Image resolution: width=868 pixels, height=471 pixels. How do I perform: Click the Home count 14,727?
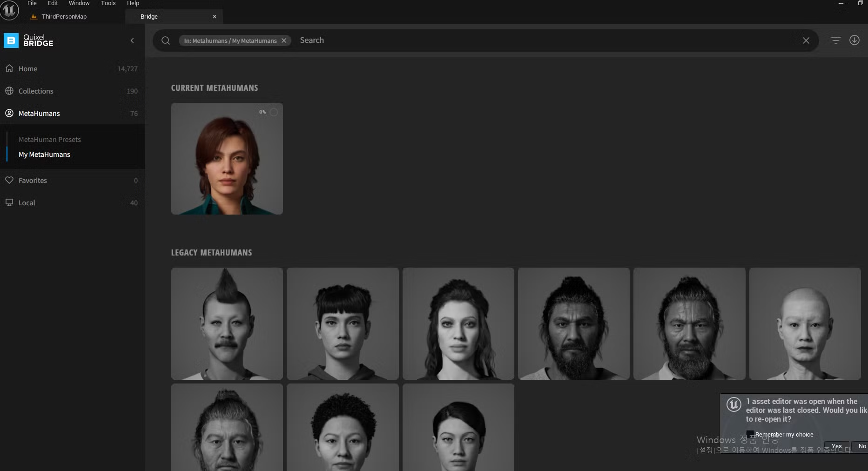[x=128, y=69]
